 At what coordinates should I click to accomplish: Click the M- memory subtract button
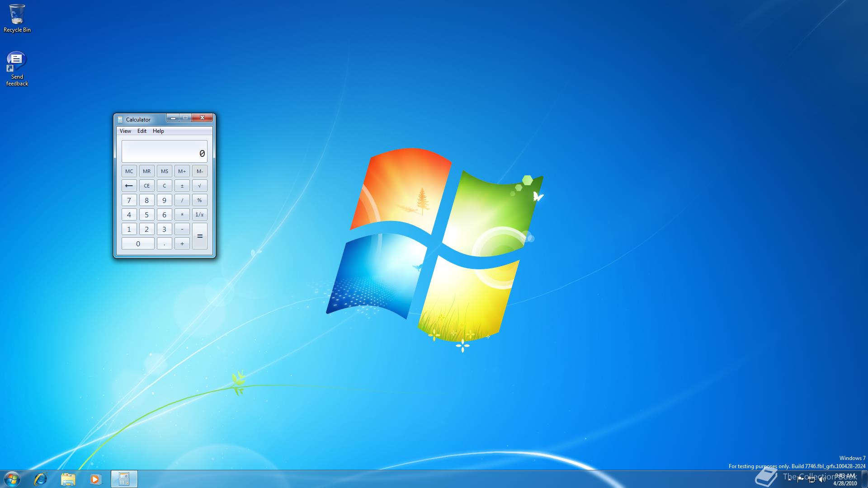point(199,171)
